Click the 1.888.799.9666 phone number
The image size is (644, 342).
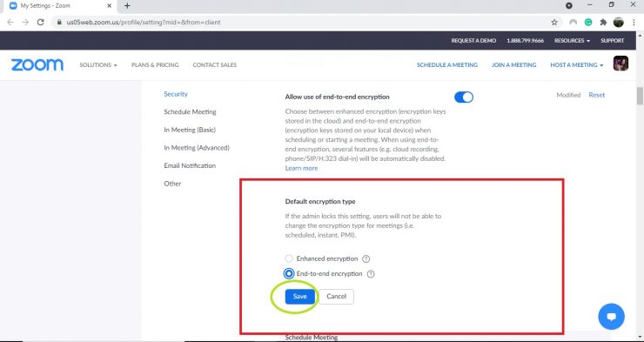point(526,41)
